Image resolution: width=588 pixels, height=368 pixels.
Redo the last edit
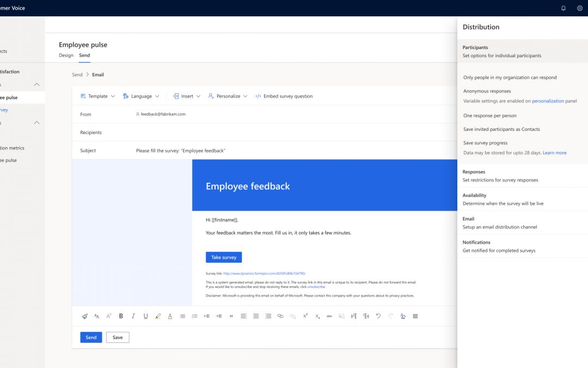390,316
